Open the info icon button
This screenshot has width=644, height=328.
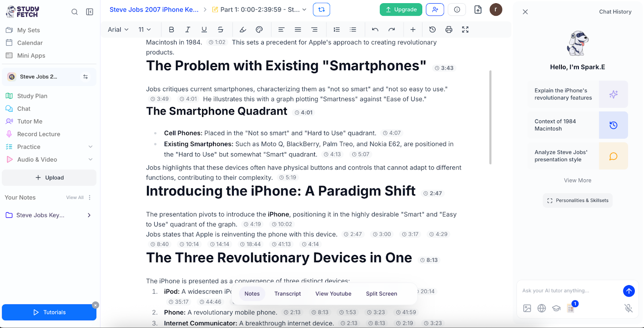click(x=457, y=10)
